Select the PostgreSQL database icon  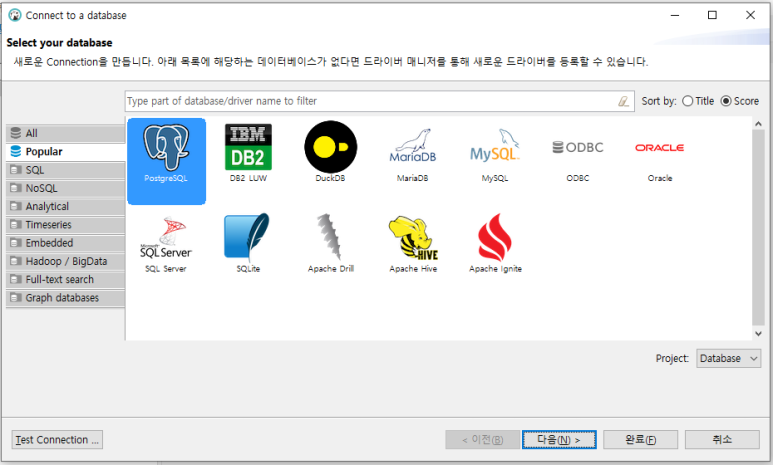[x=166, y=161]
